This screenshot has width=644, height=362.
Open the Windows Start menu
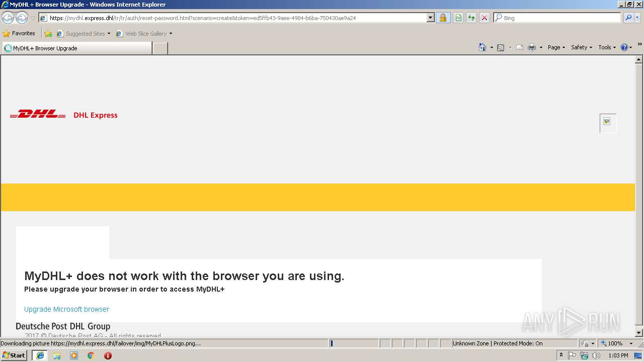pyautogui.click(x=14, y=355)
